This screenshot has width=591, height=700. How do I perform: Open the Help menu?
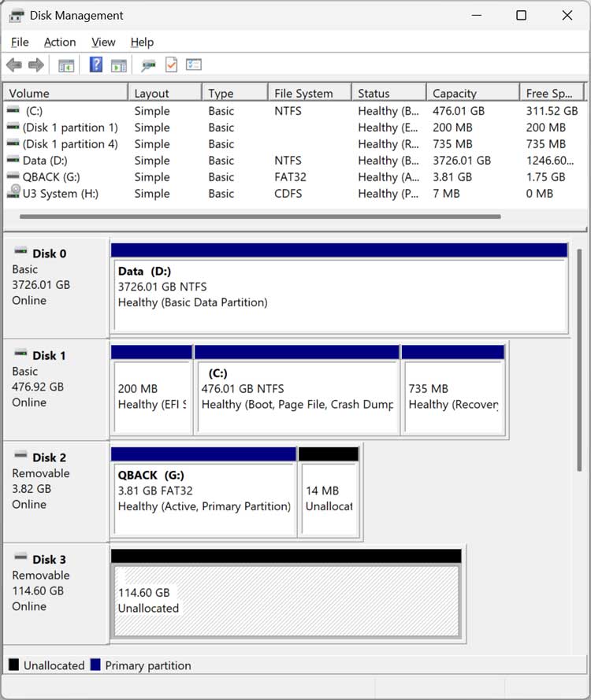pos(142,42)
